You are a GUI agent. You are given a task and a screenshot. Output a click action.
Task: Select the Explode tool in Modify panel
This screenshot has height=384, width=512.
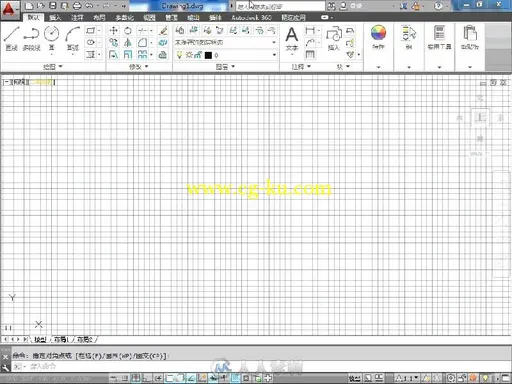(x=163, y=42)
